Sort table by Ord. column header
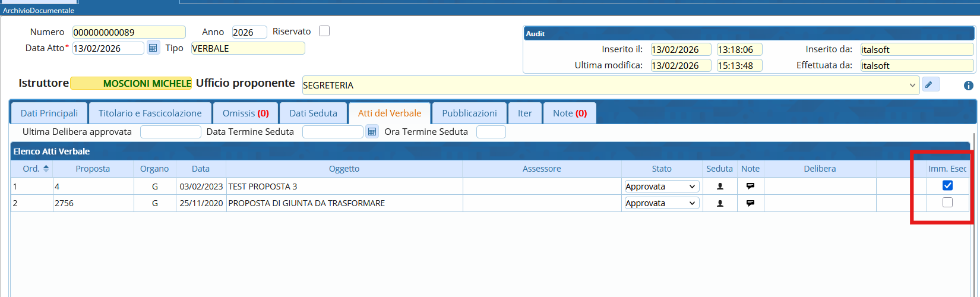Screen dimensions: 980x297 click(x=31, y=169)
